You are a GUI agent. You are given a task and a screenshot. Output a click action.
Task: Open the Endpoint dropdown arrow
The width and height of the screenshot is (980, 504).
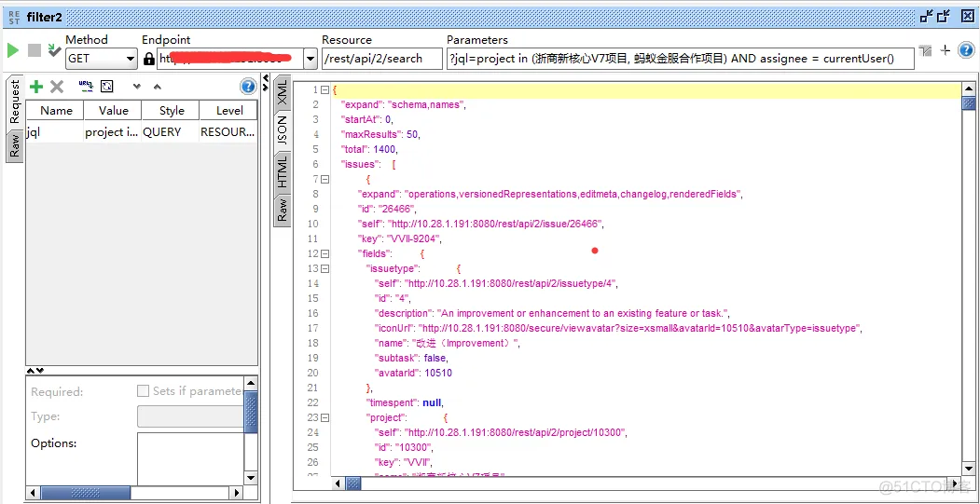pos(310,59)
